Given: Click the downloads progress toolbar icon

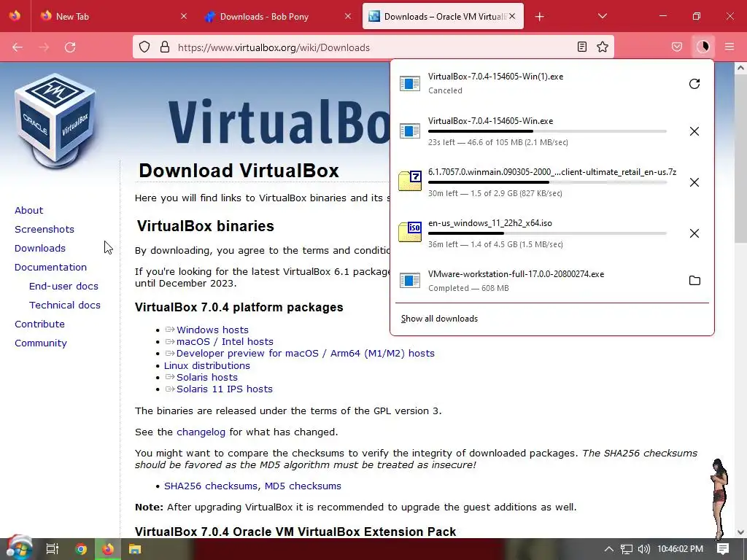Looking at the screenshot, I should 703,47.
